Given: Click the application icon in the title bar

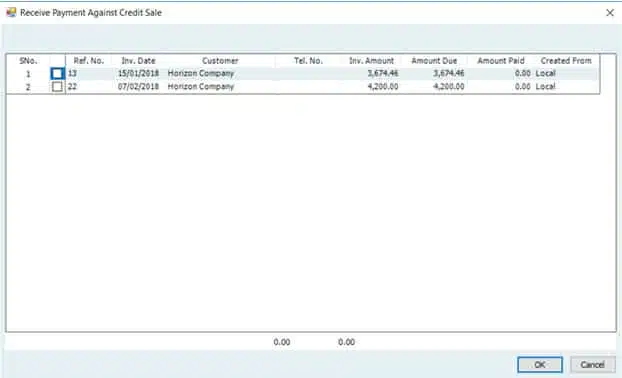Looking at the screenshot, I should 11,12.
